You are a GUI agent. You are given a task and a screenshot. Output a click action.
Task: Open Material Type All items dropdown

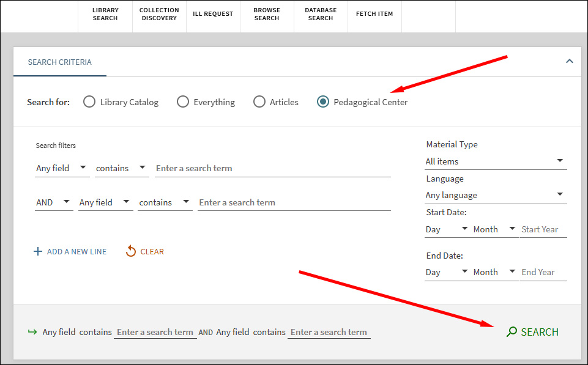click(496, 161)
